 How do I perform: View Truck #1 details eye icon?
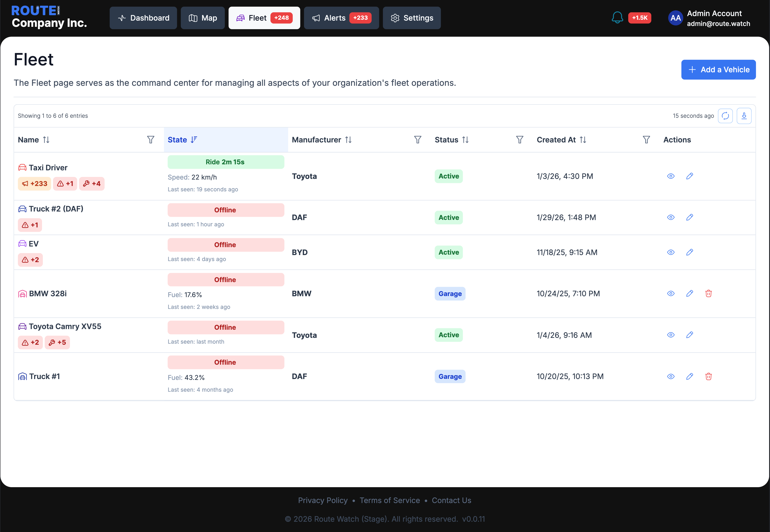point(671,376)
